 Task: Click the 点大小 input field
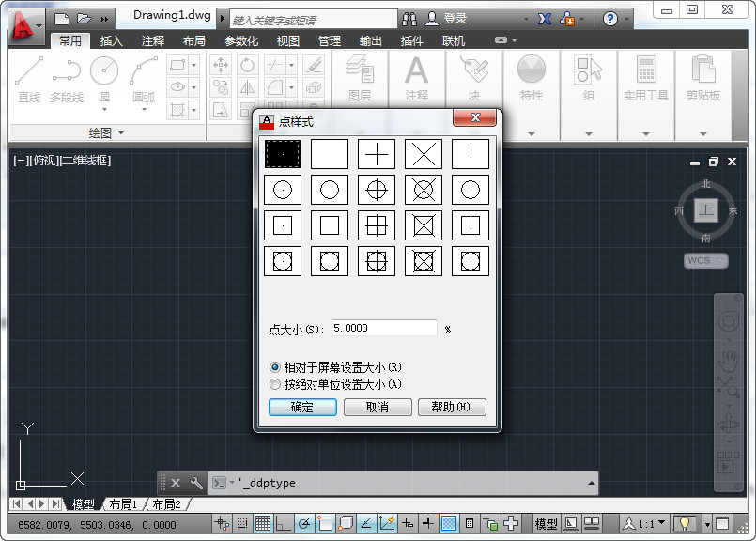(x=383, y=328)
